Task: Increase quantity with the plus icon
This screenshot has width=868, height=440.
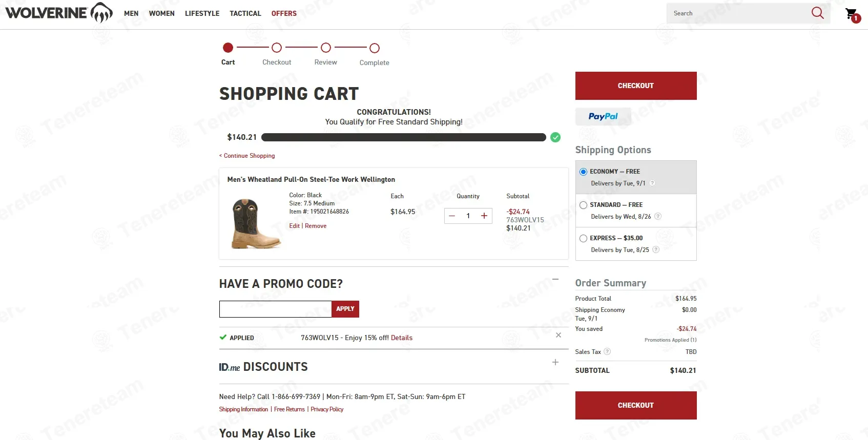Action: point(484,216)
